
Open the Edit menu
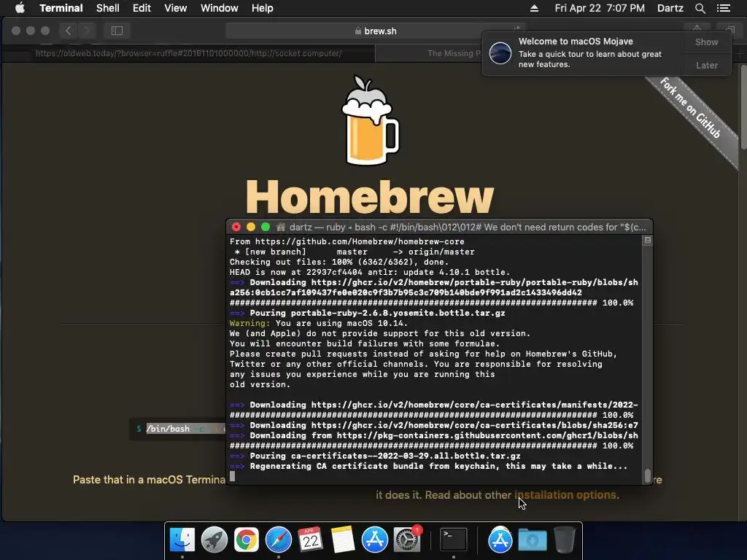[x=142, y=8]
